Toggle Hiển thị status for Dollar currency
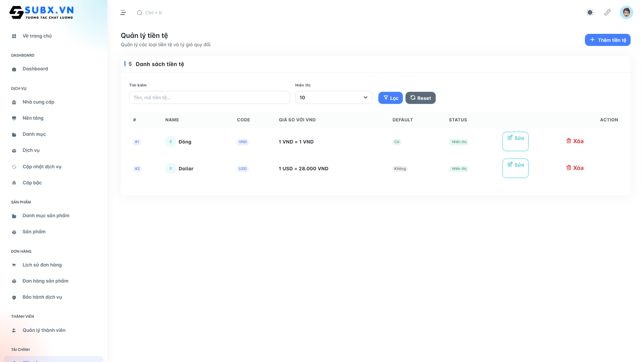Image resolution: width=644 pixels, height=362 pixels. pos(458,169)
